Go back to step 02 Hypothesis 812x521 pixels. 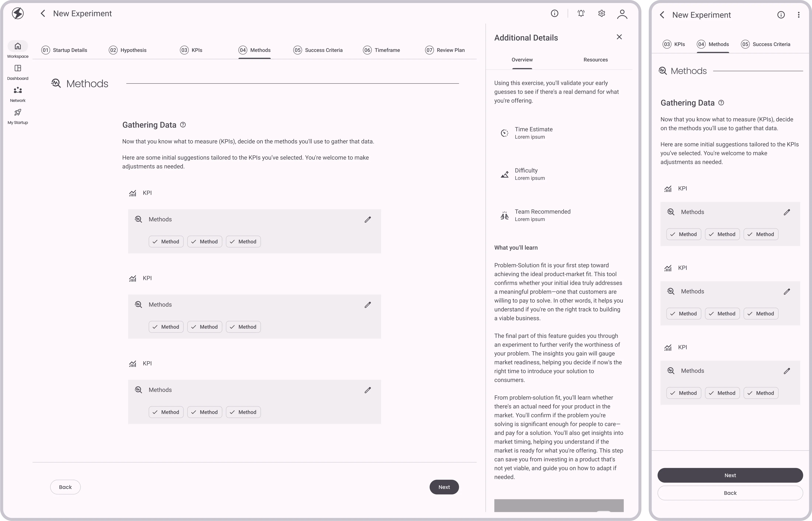(x=128, y=50)
